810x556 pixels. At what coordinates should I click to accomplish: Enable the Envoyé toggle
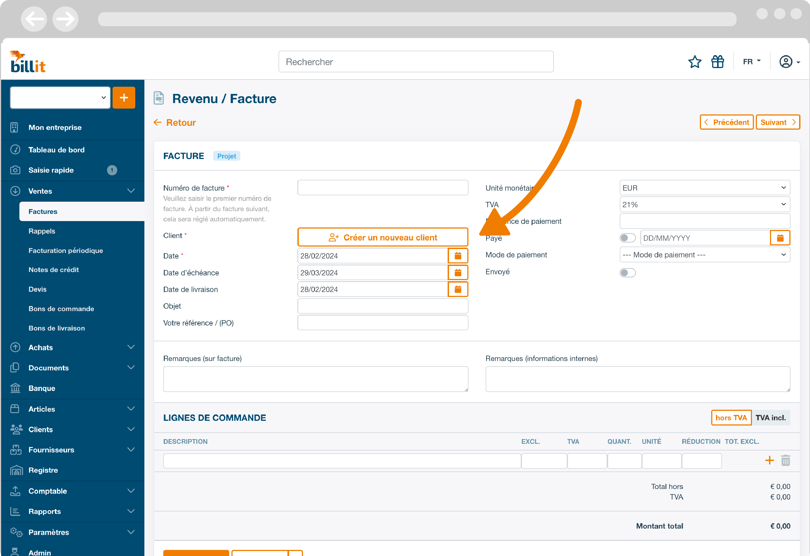point(627,272)
